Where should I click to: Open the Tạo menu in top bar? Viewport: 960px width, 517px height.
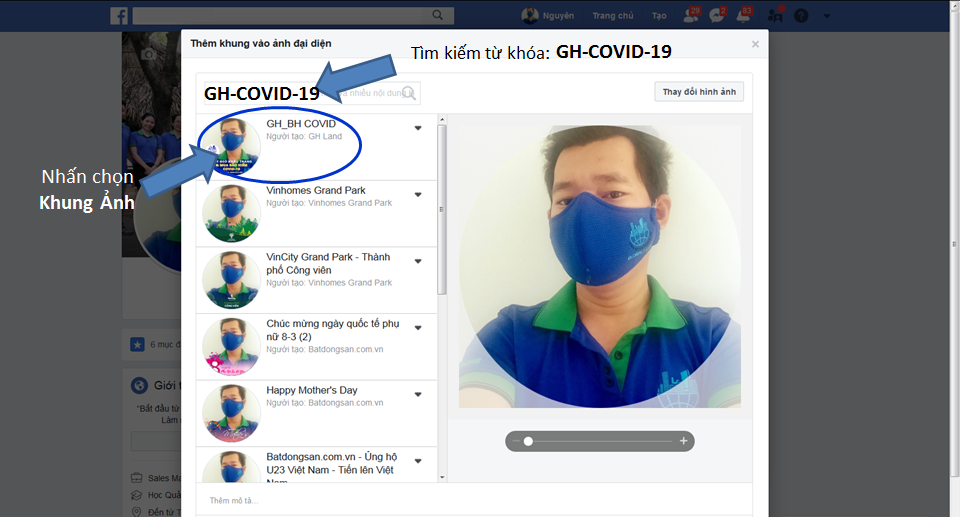tap(659, 16)
